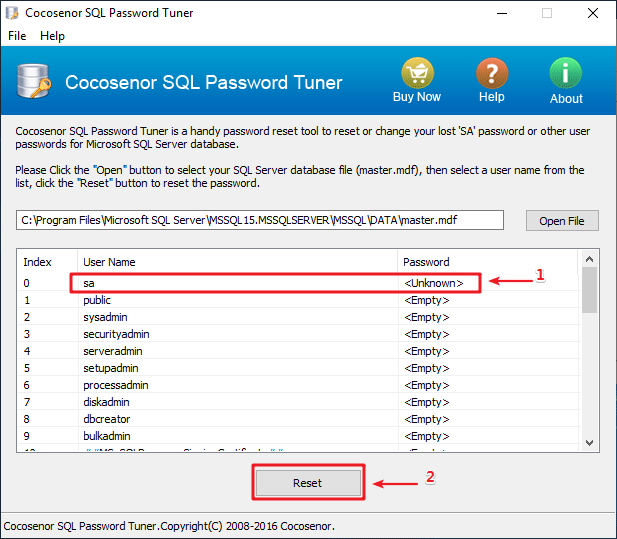Screen dimensions: 617x539
Task: Select the 'sa' user row
Action: tap(298, 283)
